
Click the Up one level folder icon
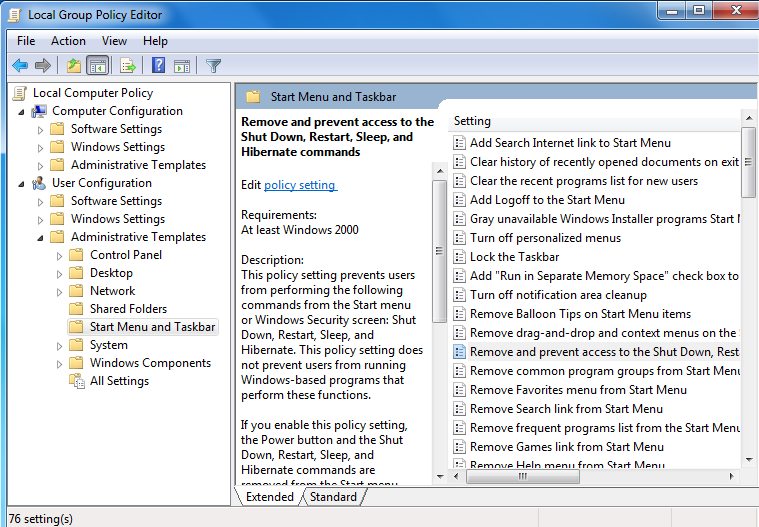click(x=74, y=65)
